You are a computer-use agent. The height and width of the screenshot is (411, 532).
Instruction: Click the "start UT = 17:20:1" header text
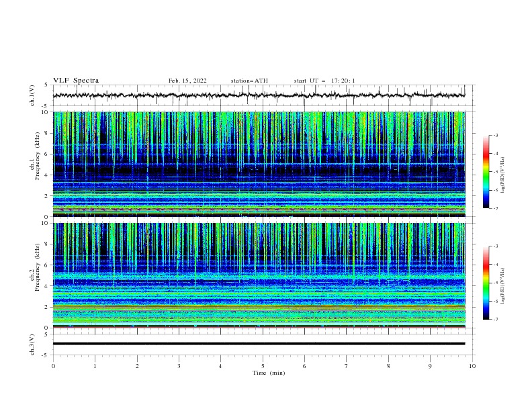pos(324,81)
